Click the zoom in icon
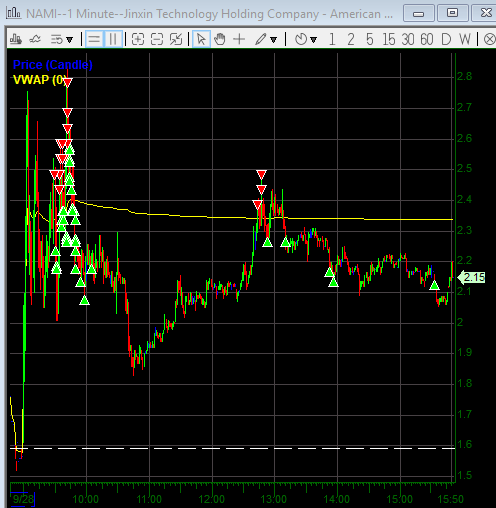This screenshot has height=508, width=496. 138,39
